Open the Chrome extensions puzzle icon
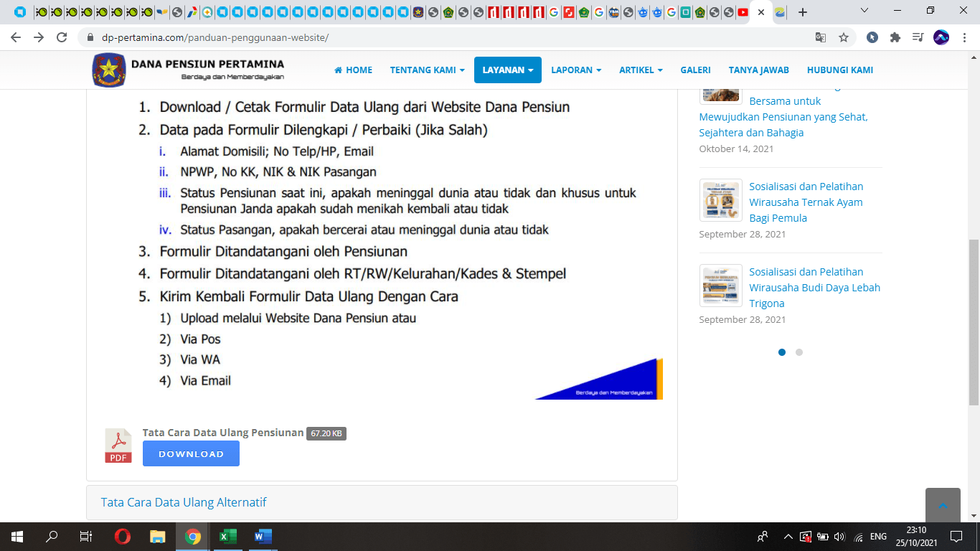The height and width of the screenshot is (551, 980). point(895,37)
